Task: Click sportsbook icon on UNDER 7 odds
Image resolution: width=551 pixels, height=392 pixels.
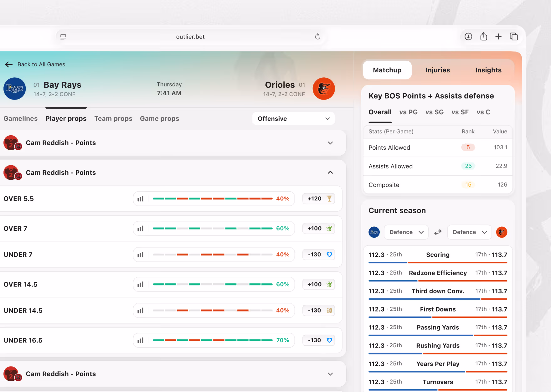Action: [329, 255]
